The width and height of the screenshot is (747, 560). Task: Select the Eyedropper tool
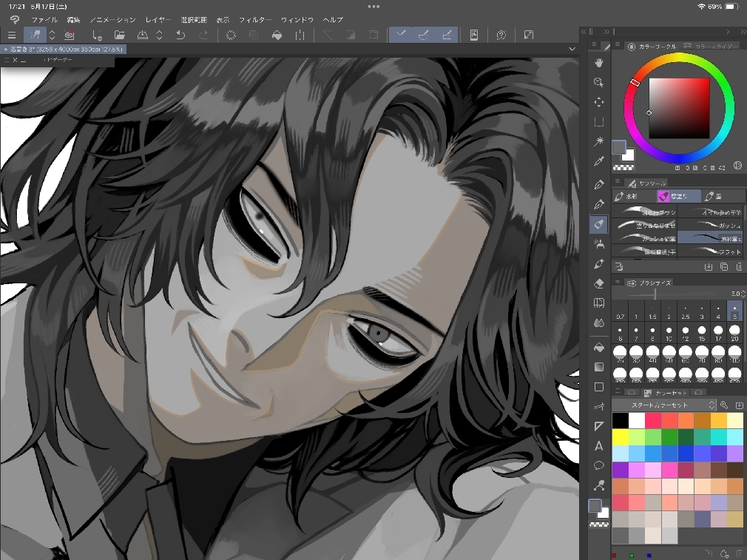pyautogui.click(x=599, y=161)
